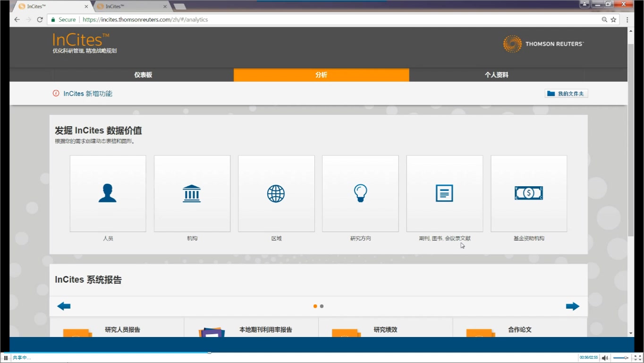Open the 合作论文 report card
The height and width of the screenshot is (363, 644).
click(x=520, y=328)
